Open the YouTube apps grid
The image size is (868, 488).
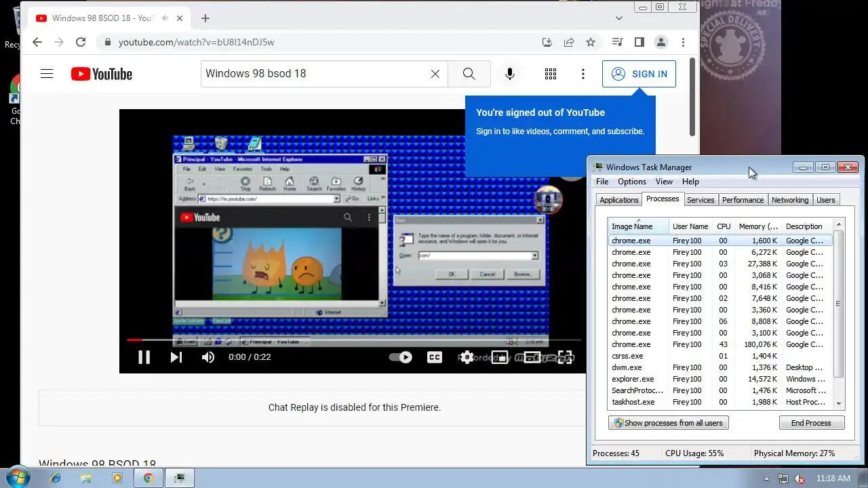pyautogui.click(x=551, y=74)
